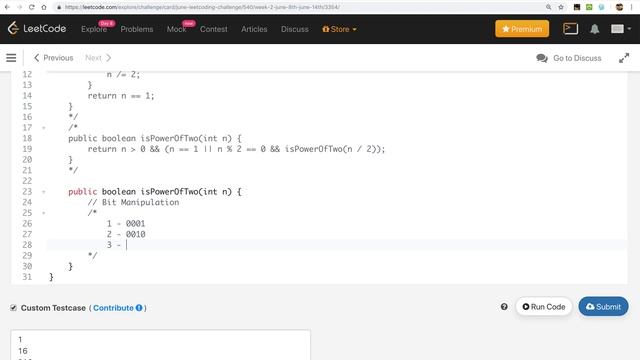The height and width of the screenshot is (360, 640).
Task: Click the '// Bit Manipulation' comment line
Action: (x=133, y=202)
